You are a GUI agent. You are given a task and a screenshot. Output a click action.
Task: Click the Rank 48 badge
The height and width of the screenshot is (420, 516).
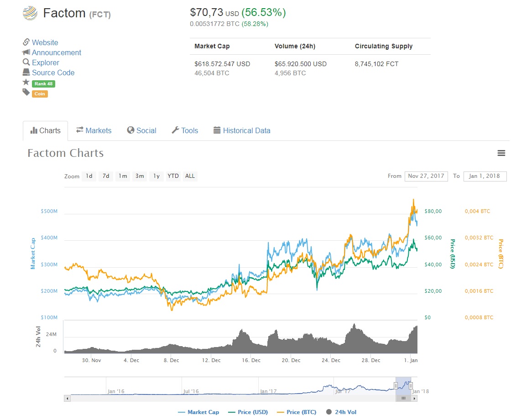coord(43,84)
